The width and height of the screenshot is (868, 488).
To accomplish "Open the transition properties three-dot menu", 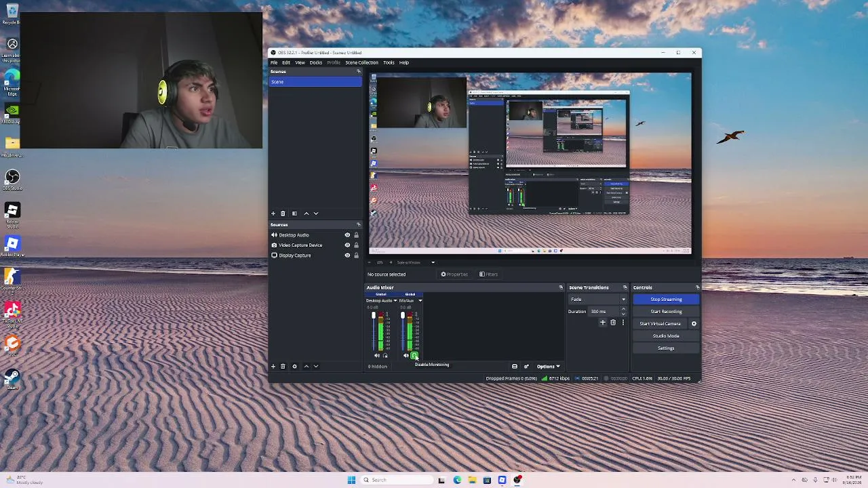I will (623, 323).
